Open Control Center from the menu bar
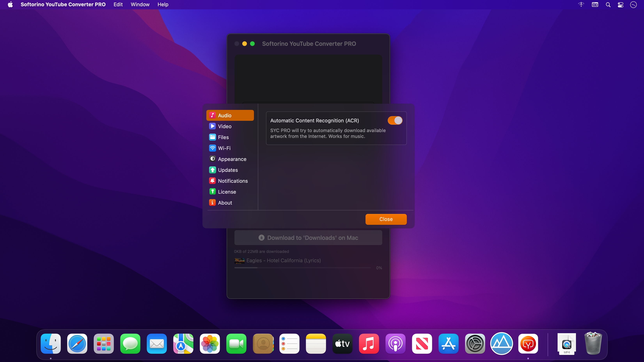644x362 pixels. [621, 4]
